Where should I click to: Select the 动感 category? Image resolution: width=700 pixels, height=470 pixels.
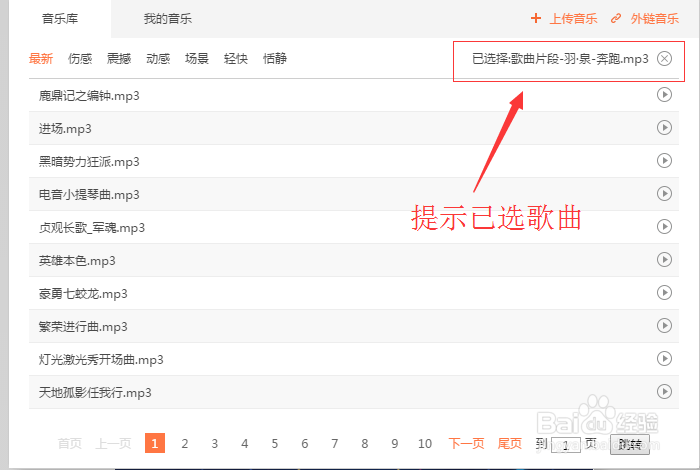(x=158, y=58)
